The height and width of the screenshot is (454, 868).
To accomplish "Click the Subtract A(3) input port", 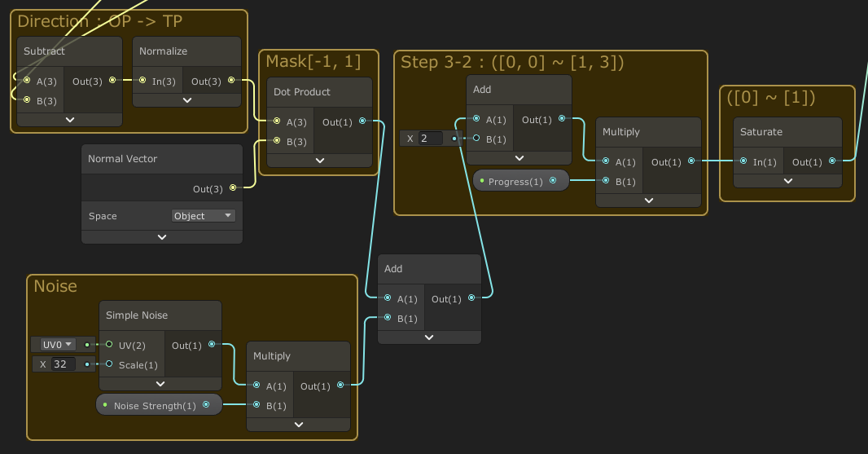I will coord(27,81).
